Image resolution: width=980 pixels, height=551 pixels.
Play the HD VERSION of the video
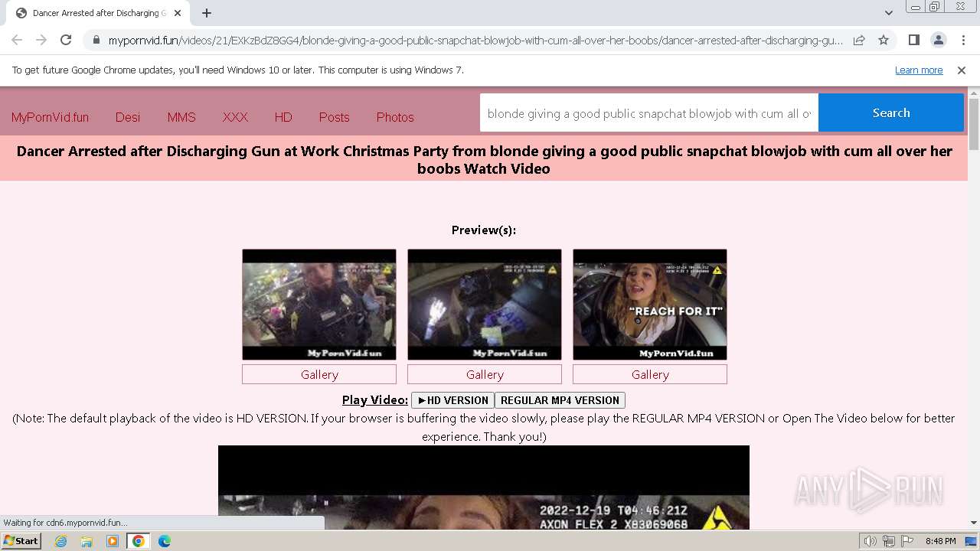(x=452, y=400)
